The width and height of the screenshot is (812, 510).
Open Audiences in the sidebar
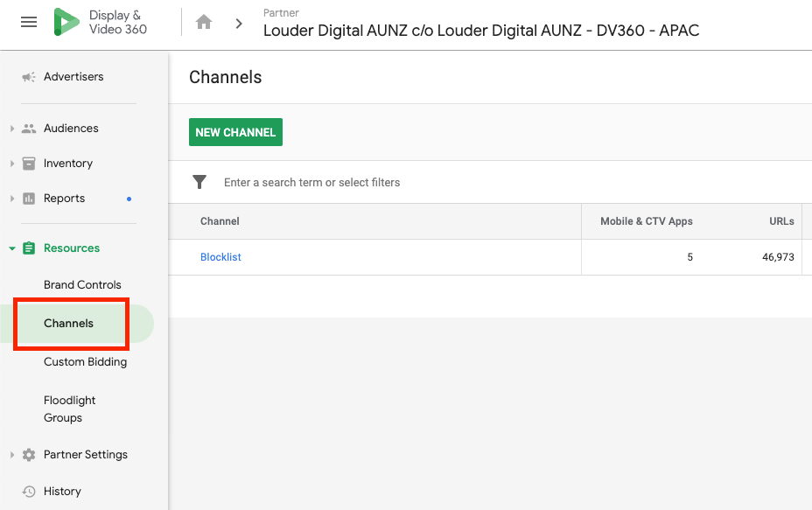[x=71, y=129]
